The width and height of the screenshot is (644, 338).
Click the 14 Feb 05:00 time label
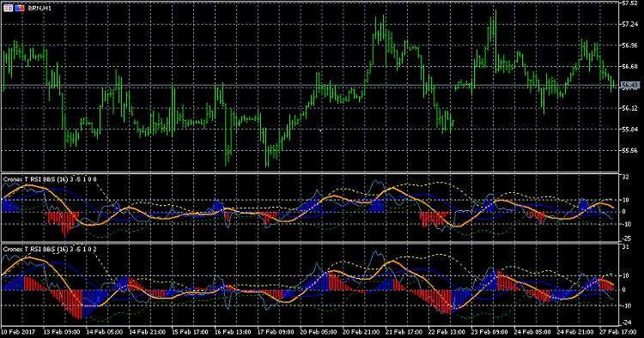tap(104, 332)
